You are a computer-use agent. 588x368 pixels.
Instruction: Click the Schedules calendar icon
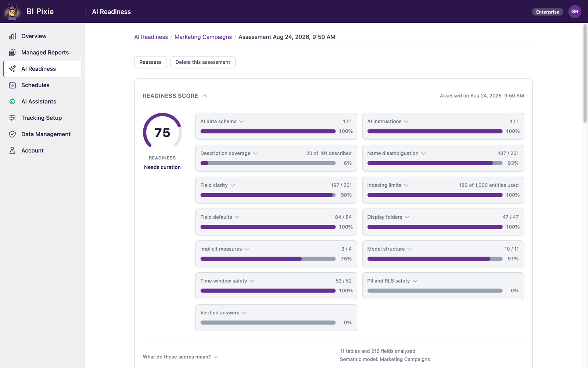(x=12, y=85)
